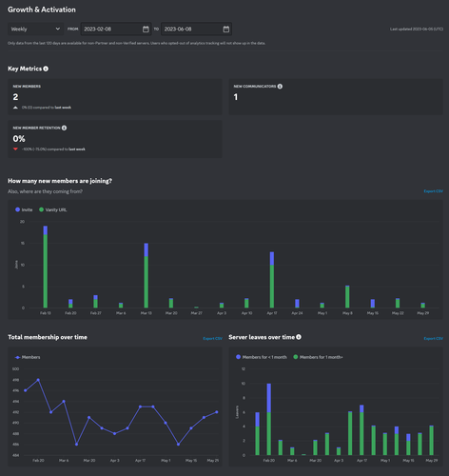Click the New Member Retention info icon

64,128
